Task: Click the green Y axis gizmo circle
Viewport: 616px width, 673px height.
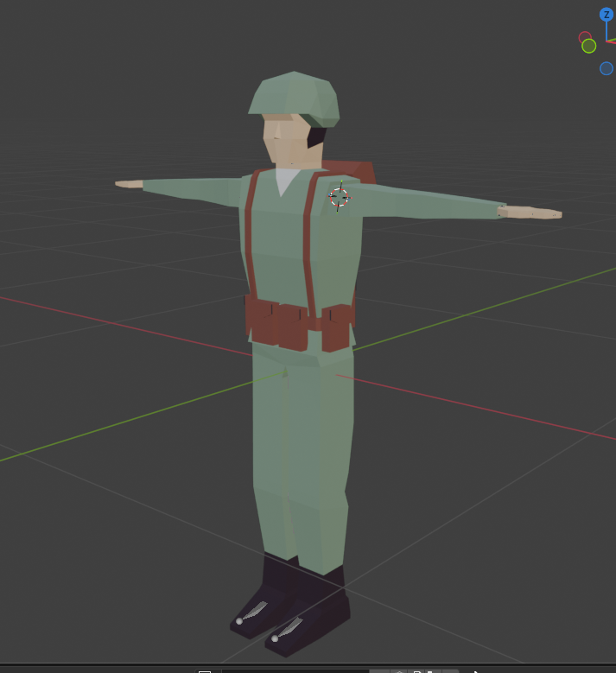Action: 589,46
